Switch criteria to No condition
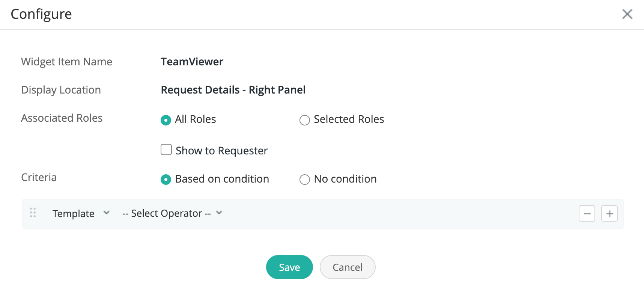 coord(305,180)
